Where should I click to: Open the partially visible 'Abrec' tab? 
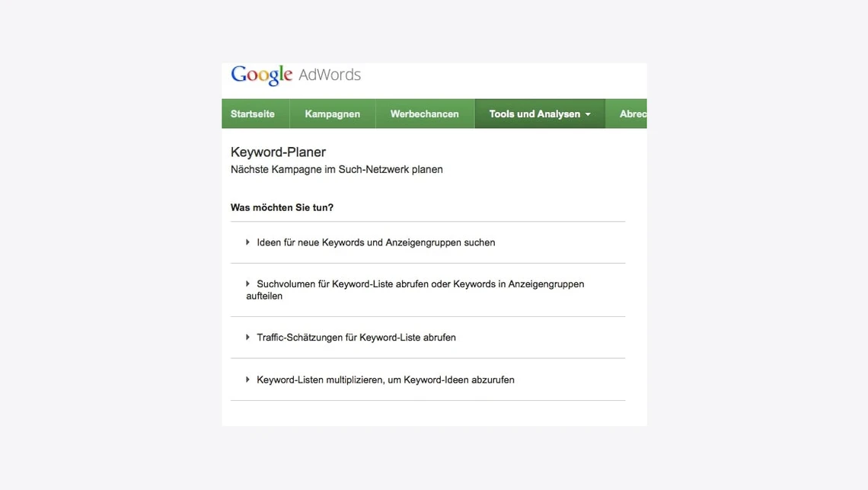633,114
